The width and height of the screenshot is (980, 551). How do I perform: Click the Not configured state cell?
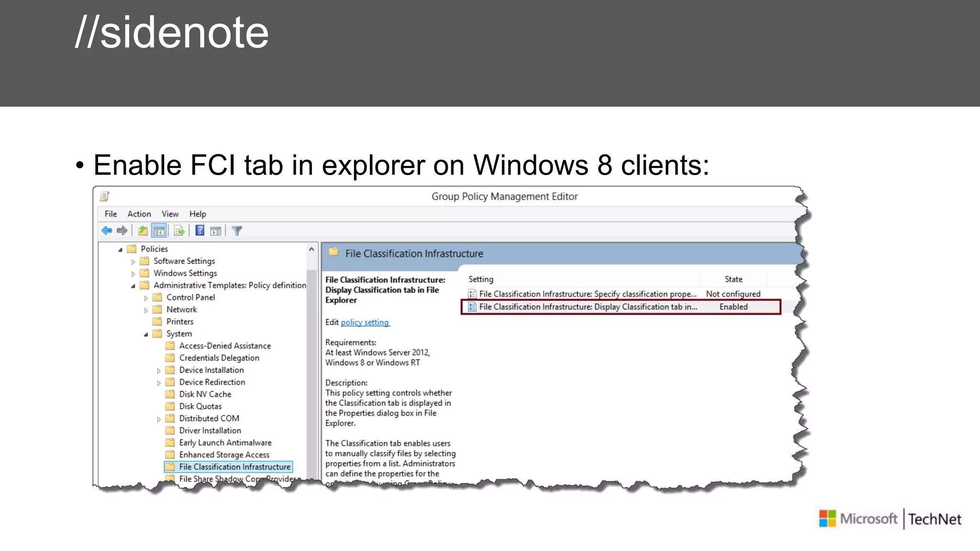pyautogui.click(x=733, y=294)
